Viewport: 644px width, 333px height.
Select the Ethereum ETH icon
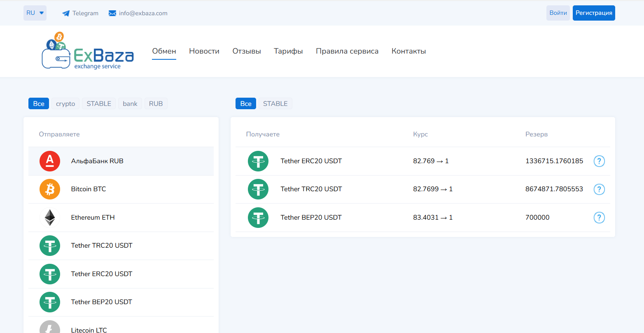pos(49,217)
